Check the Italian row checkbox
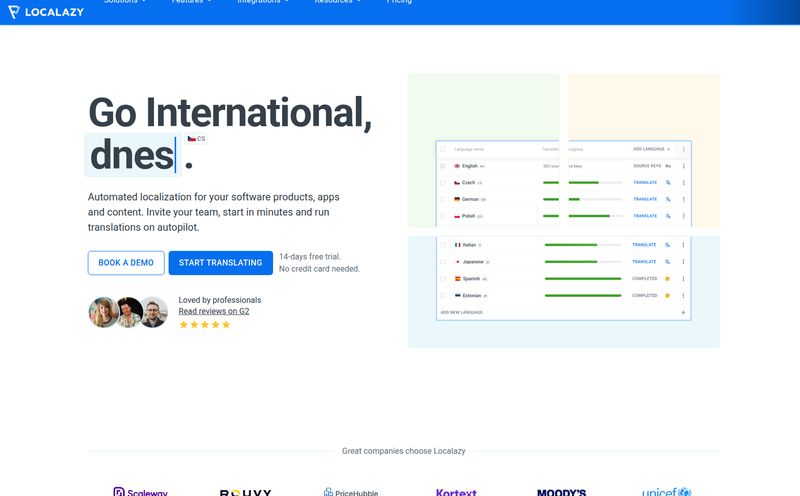Viewport: 800px width, 496px height. pos(443,245)
